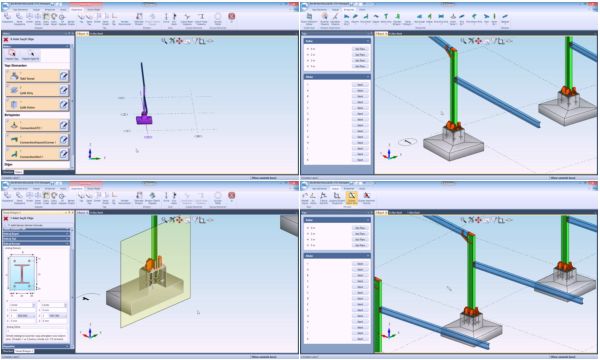
Task: Select the second storey radio button in the window showing three green columns
Action: 308,233
